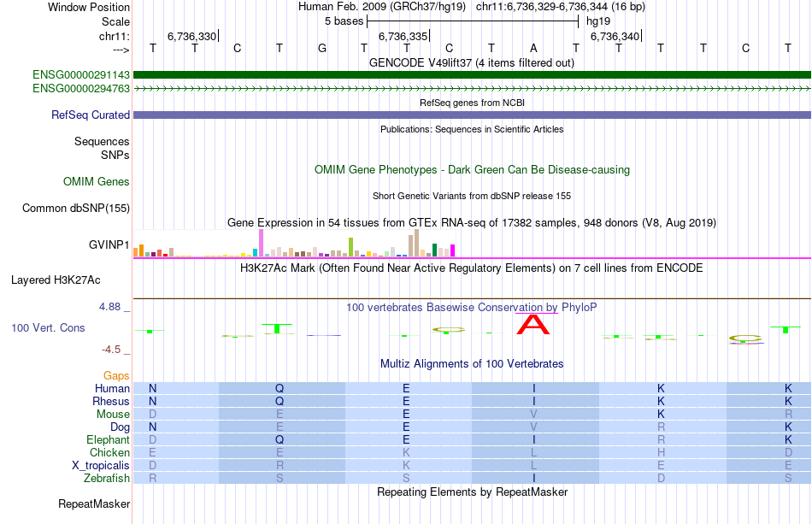Click the H3K27Ac Mark ENCODE title
The image size is (812, 524).
coord(472,268)
